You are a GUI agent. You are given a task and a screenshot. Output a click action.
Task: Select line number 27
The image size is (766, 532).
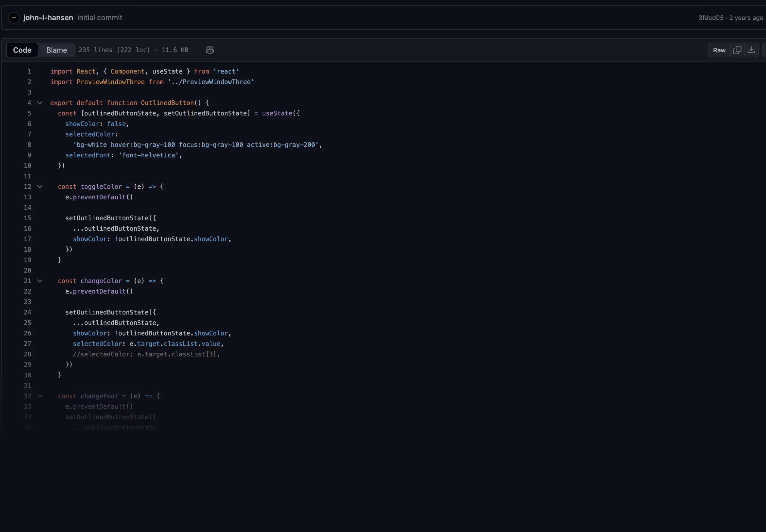point(28,343)
